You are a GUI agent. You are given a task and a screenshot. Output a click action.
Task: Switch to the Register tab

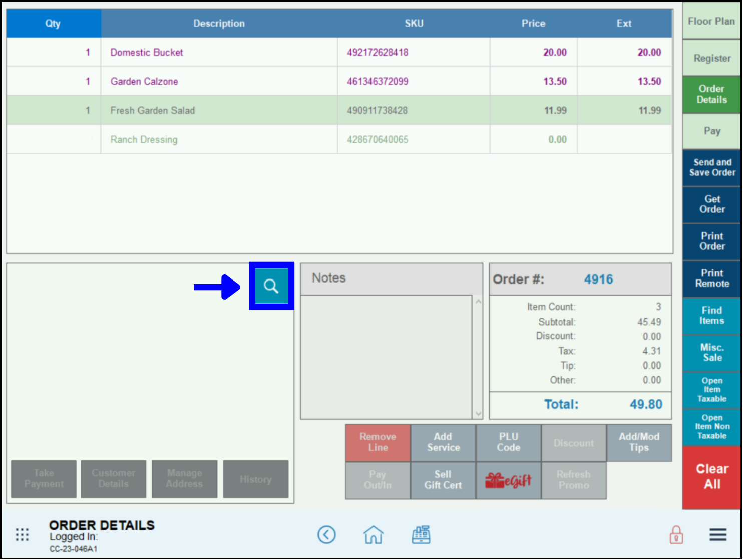[711, 58]
